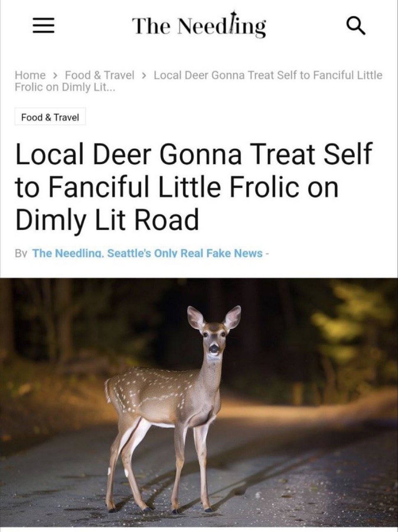Click the dash after the author name

click(x=267, y=253)
